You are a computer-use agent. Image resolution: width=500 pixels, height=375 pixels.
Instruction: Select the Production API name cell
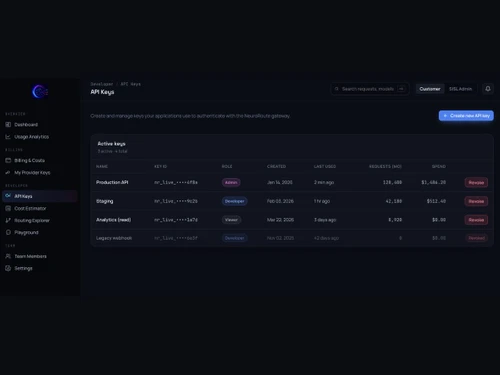coord(112,182)
